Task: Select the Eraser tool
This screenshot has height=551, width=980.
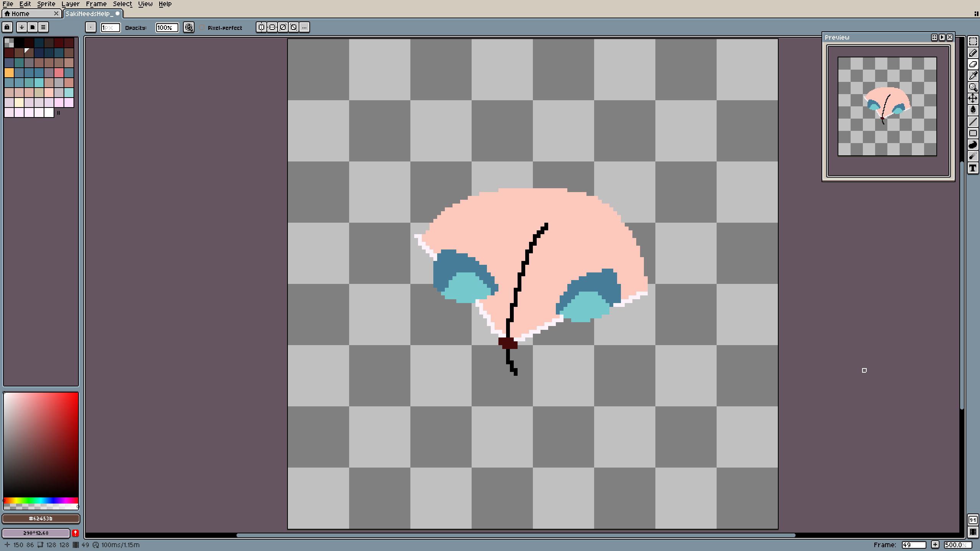Action: click(973, 64)
